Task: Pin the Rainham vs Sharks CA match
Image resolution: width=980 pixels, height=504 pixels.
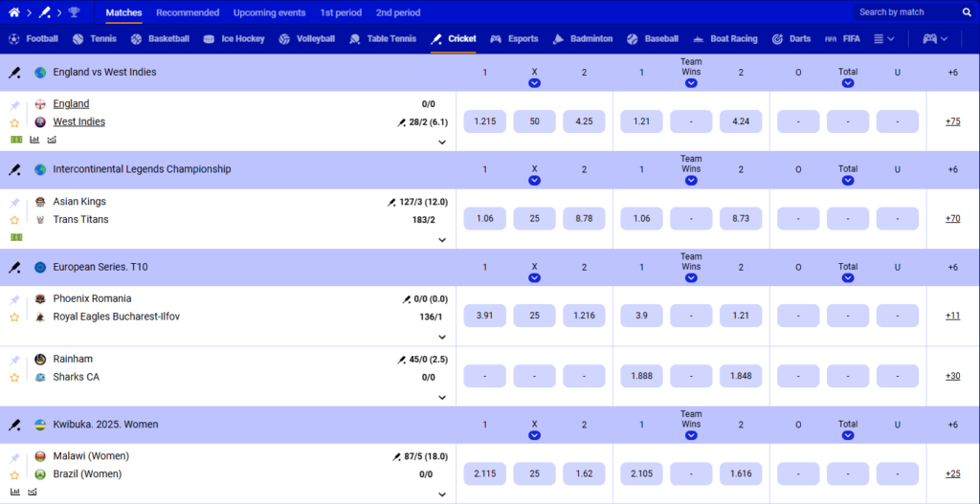Action: [x=15, y=360]
